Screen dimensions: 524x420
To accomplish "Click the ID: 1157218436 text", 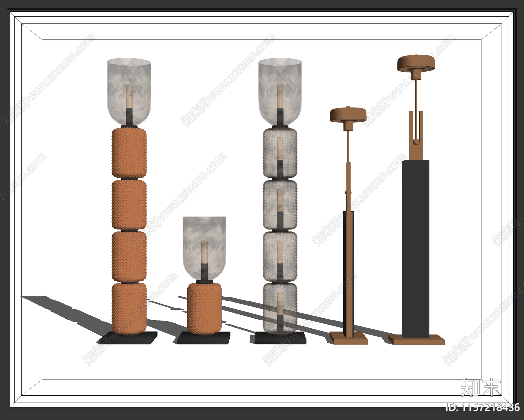I will pyautogui.click(x=482, y=407).
